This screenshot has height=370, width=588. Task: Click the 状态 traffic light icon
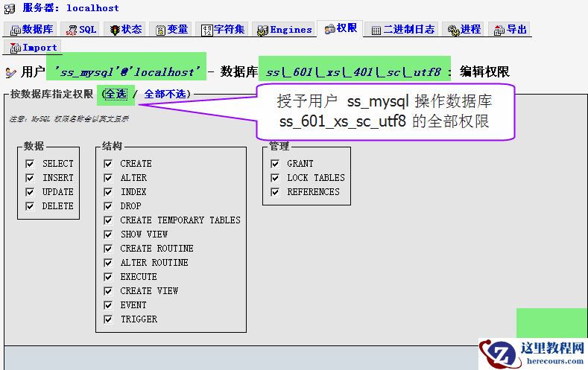115,30
